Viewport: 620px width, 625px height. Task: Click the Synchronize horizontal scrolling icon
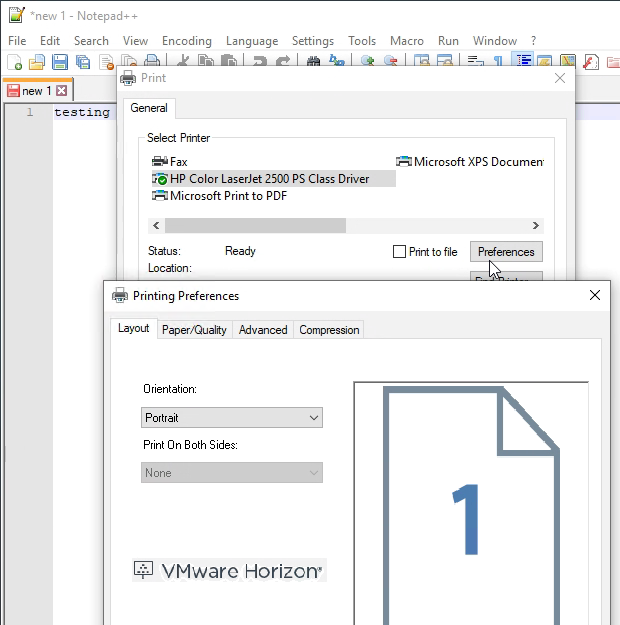(x=445, y=60)
